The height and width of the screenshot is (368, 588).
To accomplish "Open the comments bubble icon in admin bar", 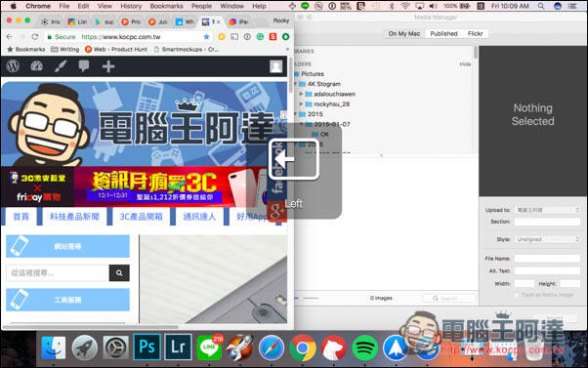I will point(84,66).
